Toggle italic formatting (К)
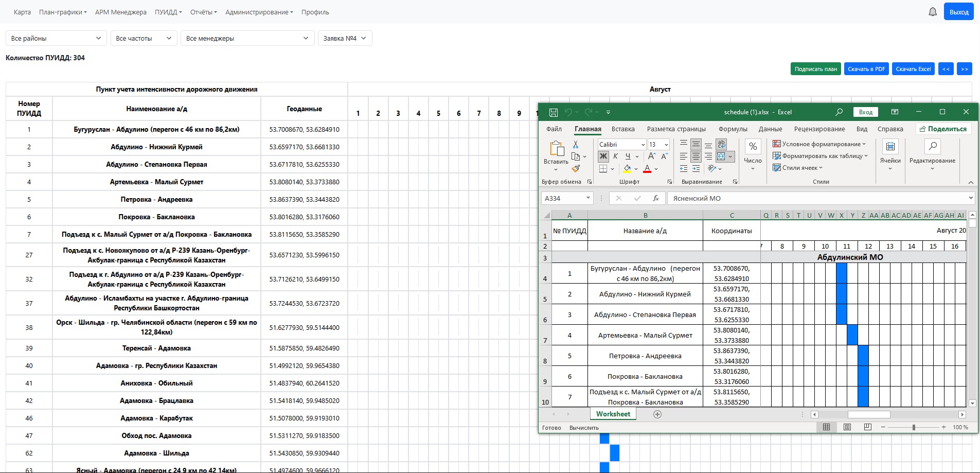The width and height of the screenshot is (980, 473). 615,156
